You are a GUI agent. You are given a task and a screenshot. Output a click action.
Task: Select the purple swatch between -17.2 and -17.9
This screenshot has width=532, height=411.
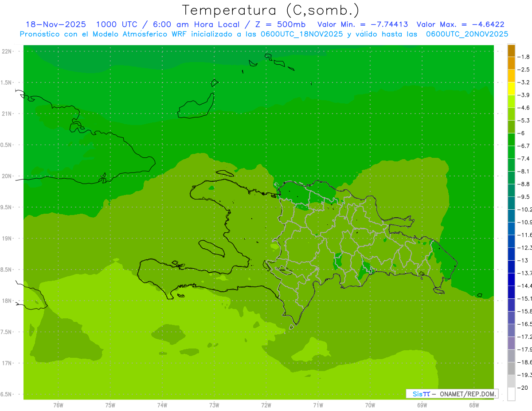click(512, 343)
